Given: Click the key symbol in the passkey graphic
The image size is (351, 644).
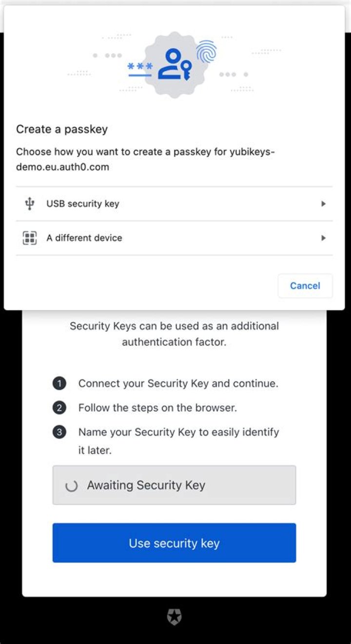Looking at the screenshot, I should coord(187,69).
